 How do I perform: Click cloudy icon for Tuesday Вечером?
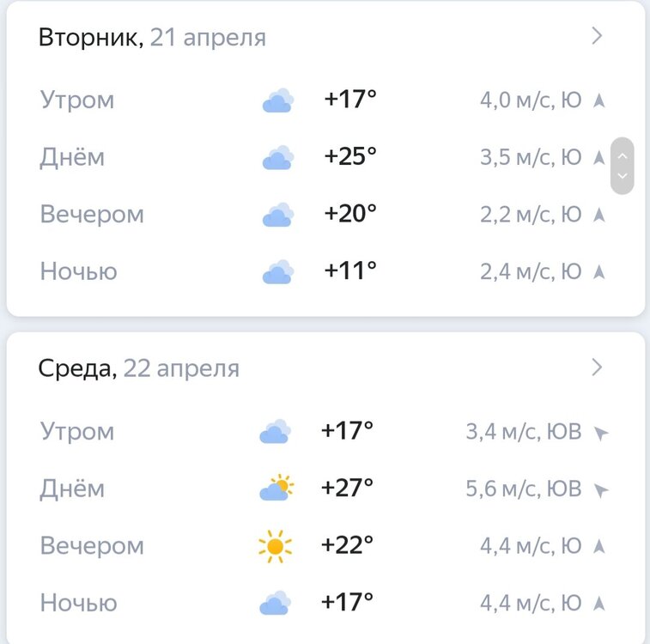pyautogui.click(x=278, y=215)
